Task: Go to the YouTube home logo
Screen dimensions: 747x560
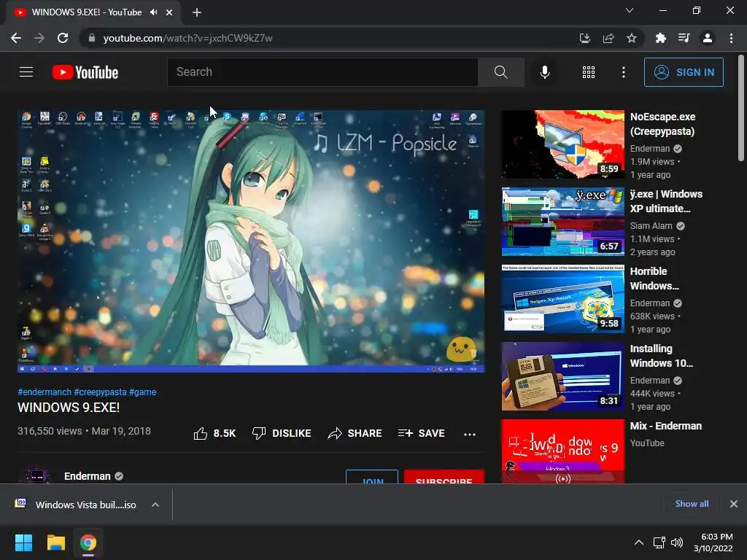Action: tap(85, 72)
